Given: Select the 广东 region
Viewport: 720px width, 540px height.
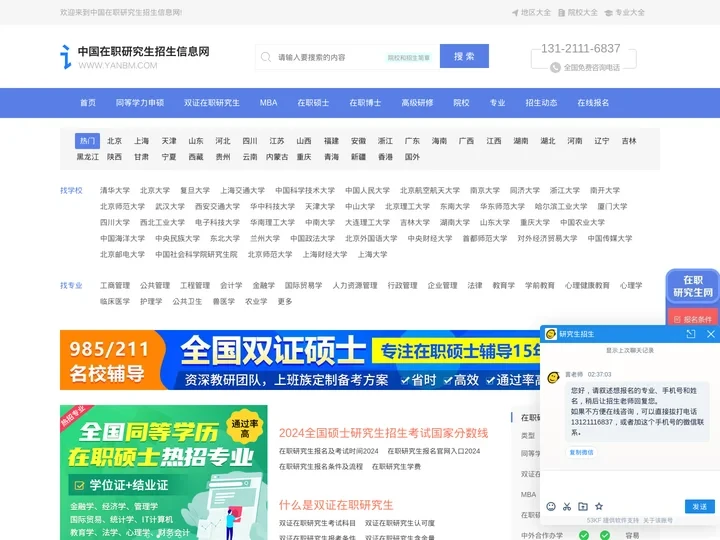Looking at the screenshot, I should 412,141.
